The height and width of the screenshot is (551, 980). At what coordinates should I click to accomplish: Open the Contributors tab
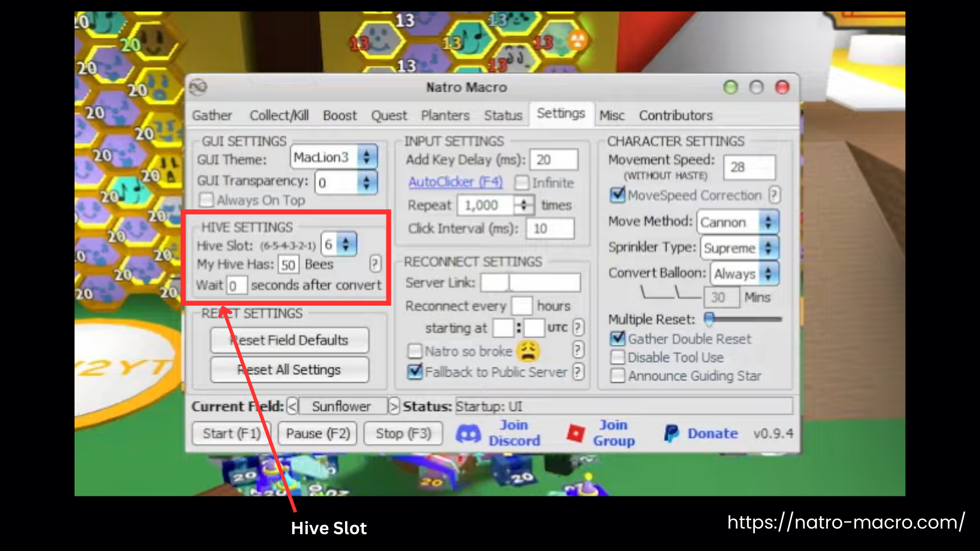(x=675, y=115)
